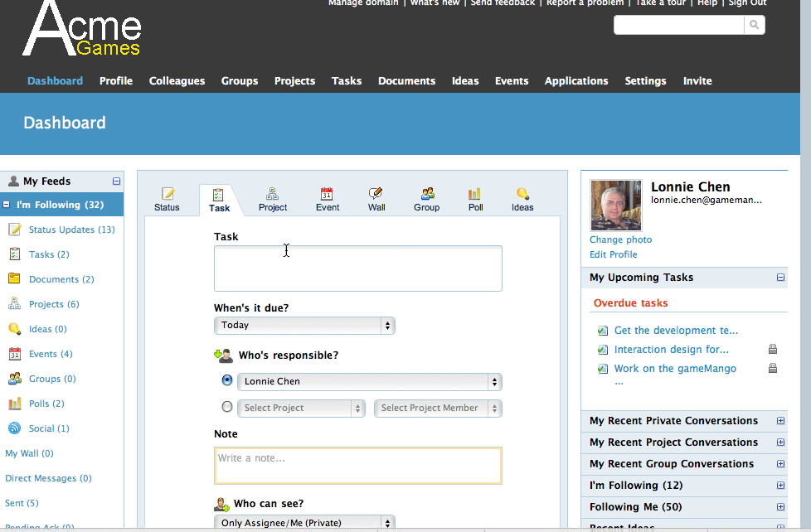811x532 pixels.
Task: Expand My Recent Private Conversations
Action: point(780,421)
